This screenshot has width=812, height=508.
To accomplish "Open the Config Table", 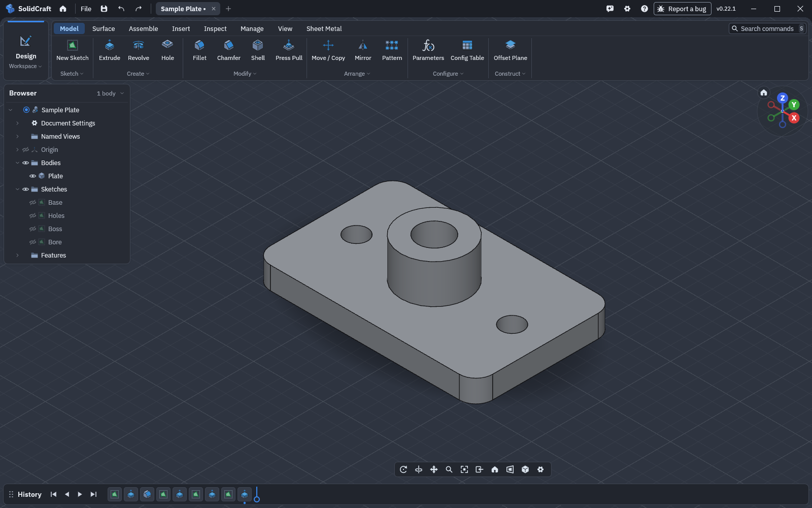I will (x=467, y=51).
